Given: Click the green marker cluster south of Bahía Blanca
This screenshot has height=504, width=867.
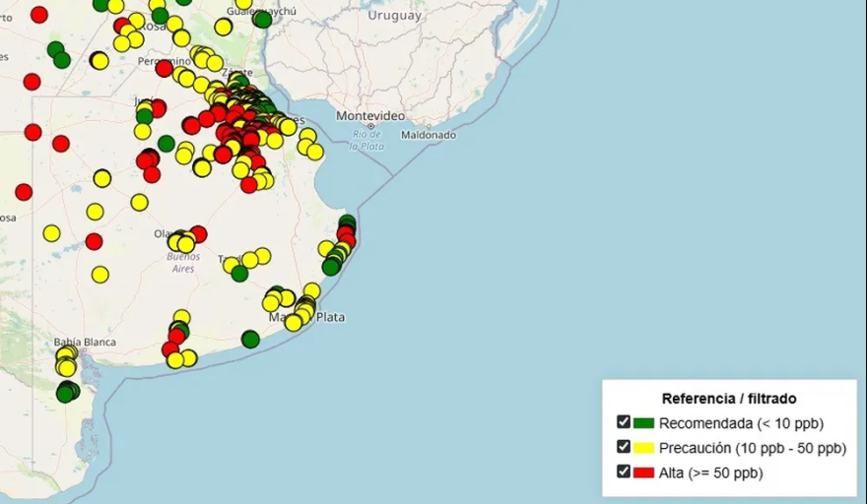Looking at the screenshot, I should pos(66,392).
